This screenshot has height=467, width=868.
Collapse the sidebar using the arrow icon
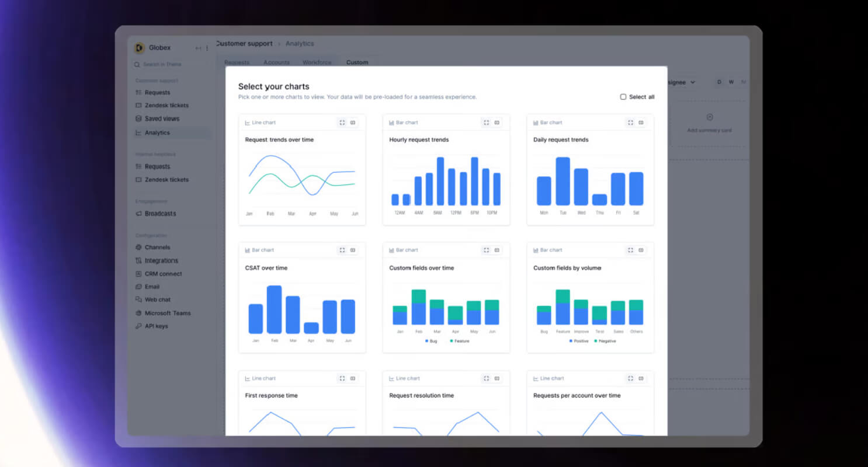click(x=198, y=48)
